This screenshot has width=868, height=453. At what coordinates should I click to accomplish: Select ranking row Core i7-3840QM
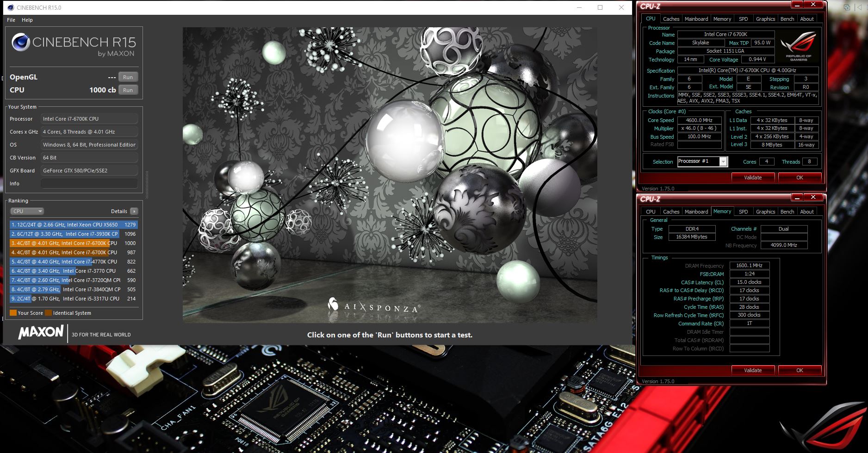(x=74, y=289)
